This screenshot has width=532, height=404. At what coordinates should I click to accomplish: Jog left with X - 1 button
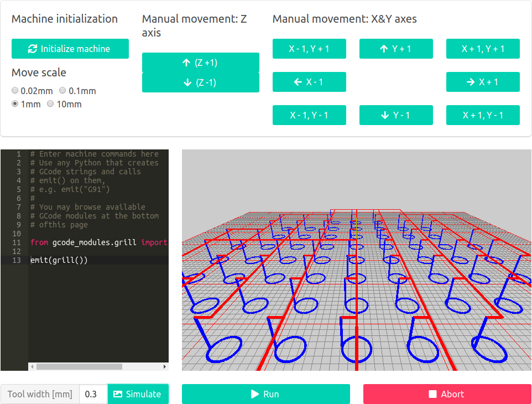pyautogui.click(x=309, y=82)
